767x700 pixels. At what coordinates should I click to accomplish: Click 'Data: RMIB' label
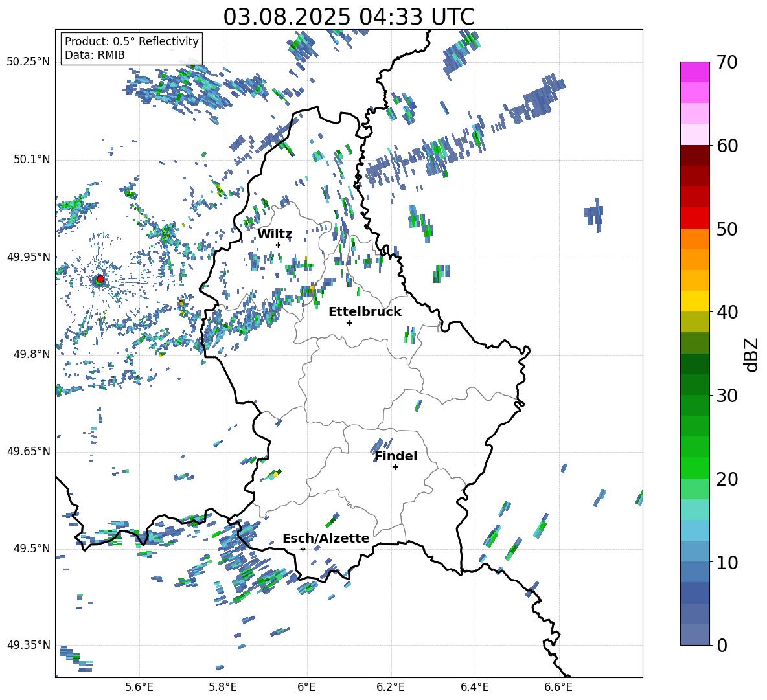coord(95,55)
